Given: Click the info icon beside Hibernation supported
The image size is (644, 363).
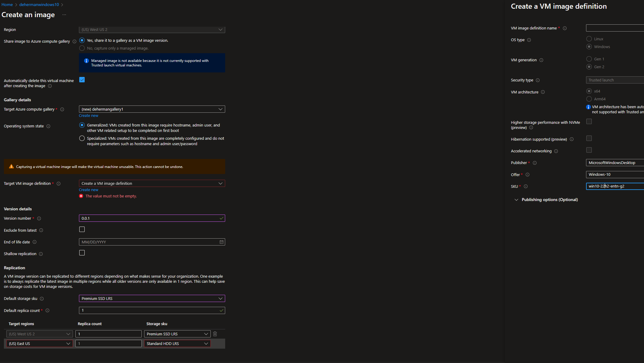Looking at the screenshot, I should tap(572, 139).
